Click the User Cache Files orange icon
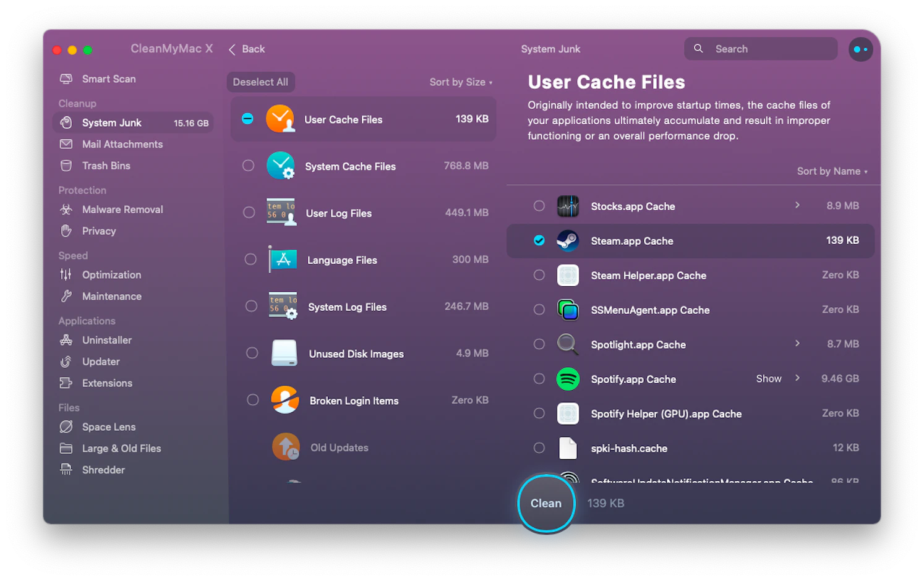Viewport: 924px width, 581px height. tap(280, 119)
